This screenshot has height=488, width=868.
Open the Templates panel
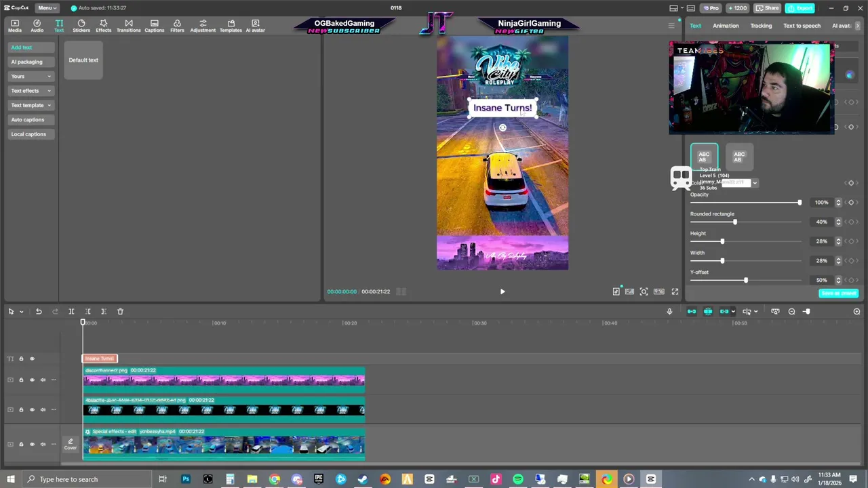click(x=231, y=26)
